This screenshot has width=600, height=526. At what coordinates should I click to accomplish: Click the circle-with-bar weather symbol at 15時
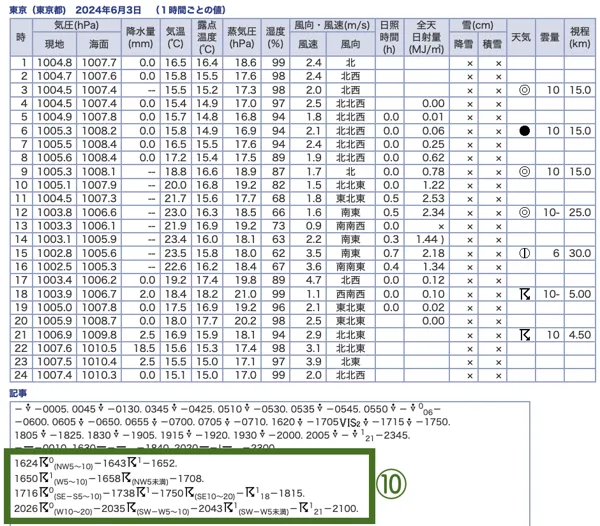pos(524,253)
